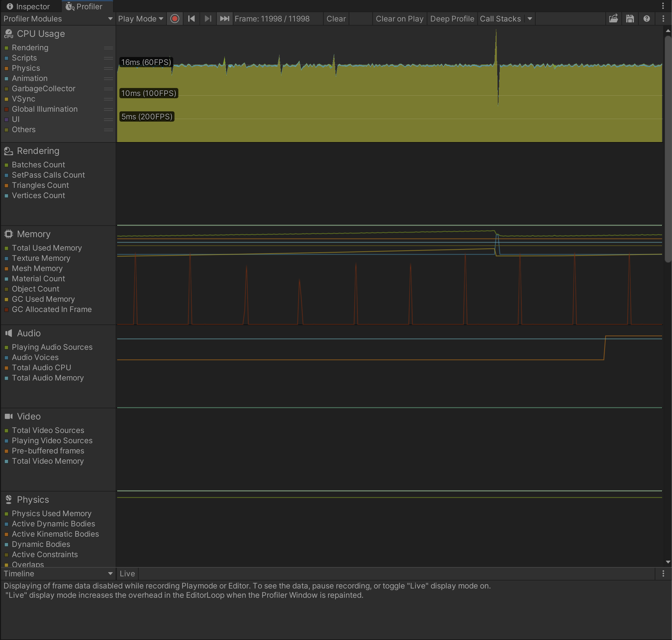This screenshot has height=640, width=672.
Task: Jump to the first frame
Action: point(191,19)
